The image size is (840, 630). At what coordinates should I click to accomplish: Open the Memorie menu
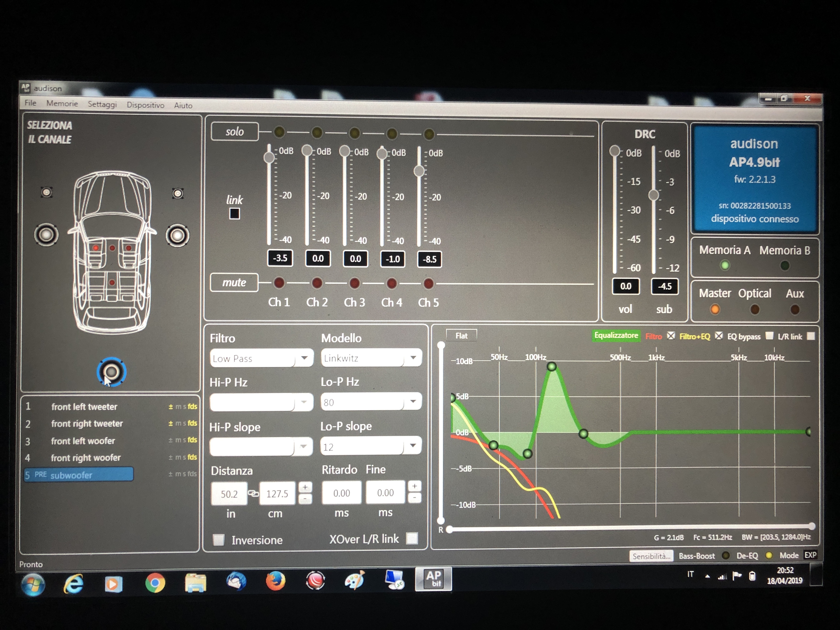(x=62, y=104)
